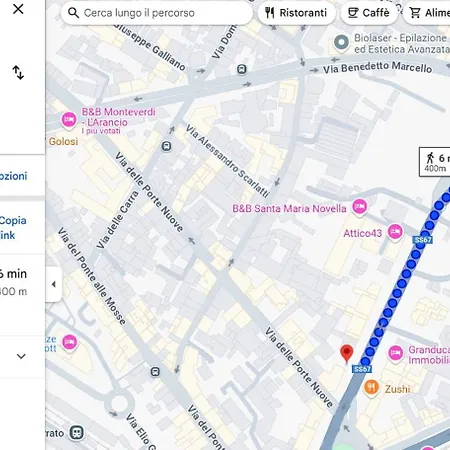Close the directions panel with X
The image size is (450, 450).
tap(18, 9)
